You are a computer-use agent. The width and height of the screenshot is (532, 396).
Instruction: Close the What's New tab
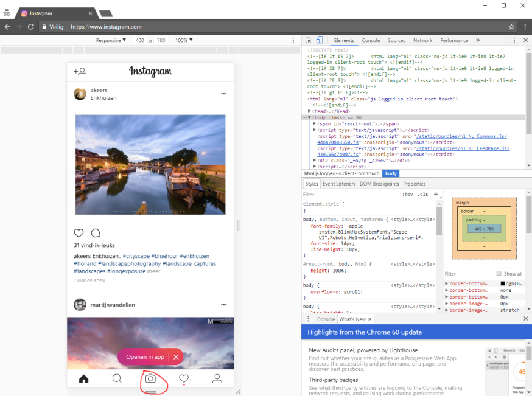[x=370, y=319]
